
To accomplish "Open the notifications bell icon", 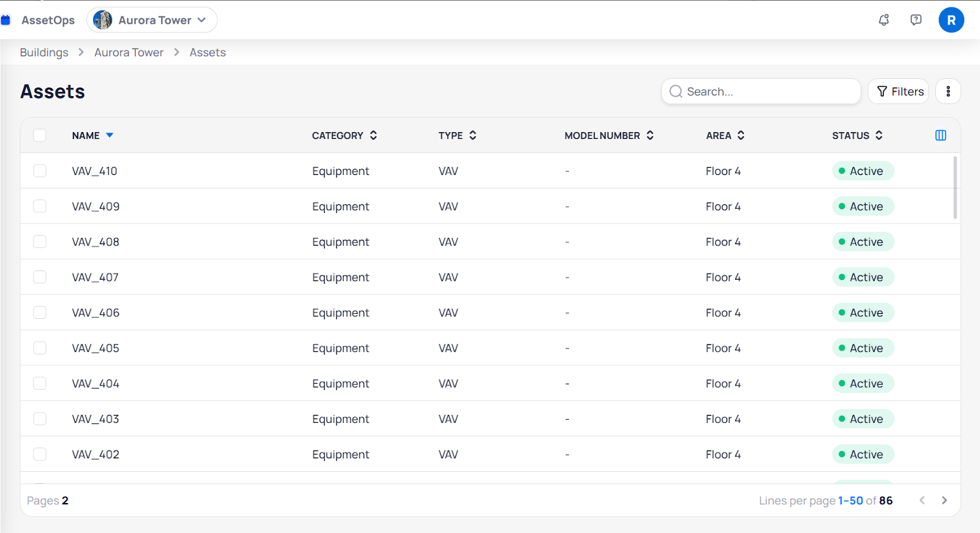I will tap(883, 20).
